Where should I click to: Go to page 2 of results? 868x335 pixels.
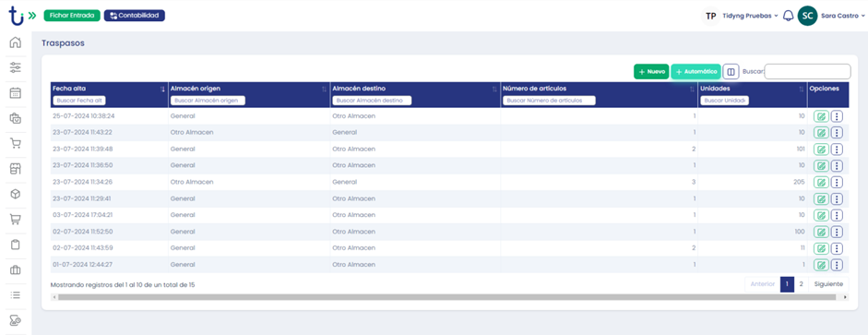point(801,284)
